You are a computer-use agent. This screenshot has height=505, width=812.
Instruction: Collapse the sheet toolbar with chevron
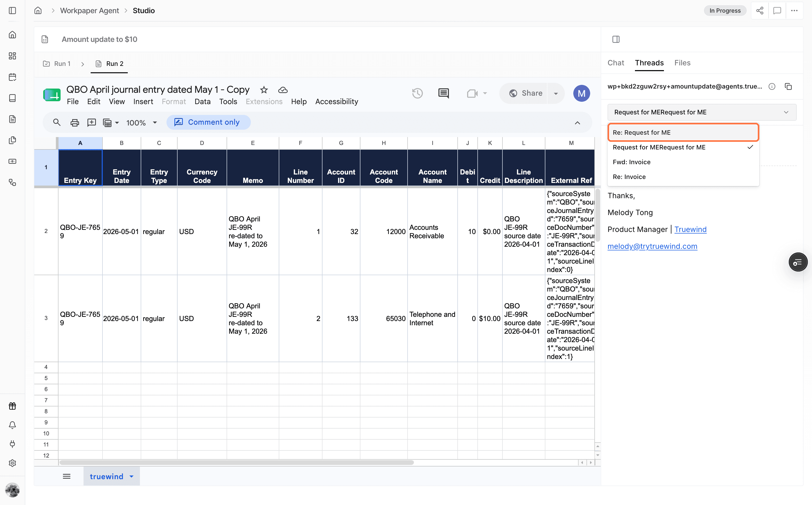[577, 123]
